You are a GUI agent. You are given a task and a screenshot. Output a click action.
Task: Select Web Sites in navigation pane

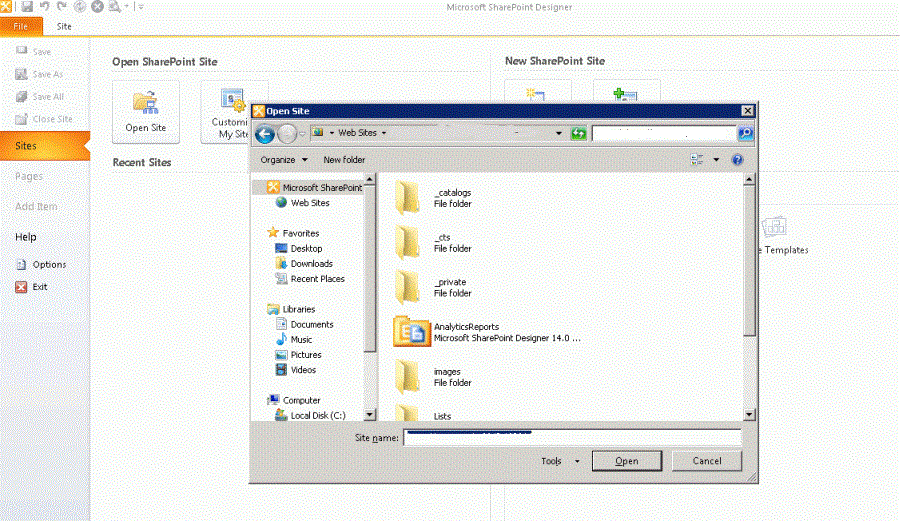pos(302,203)
